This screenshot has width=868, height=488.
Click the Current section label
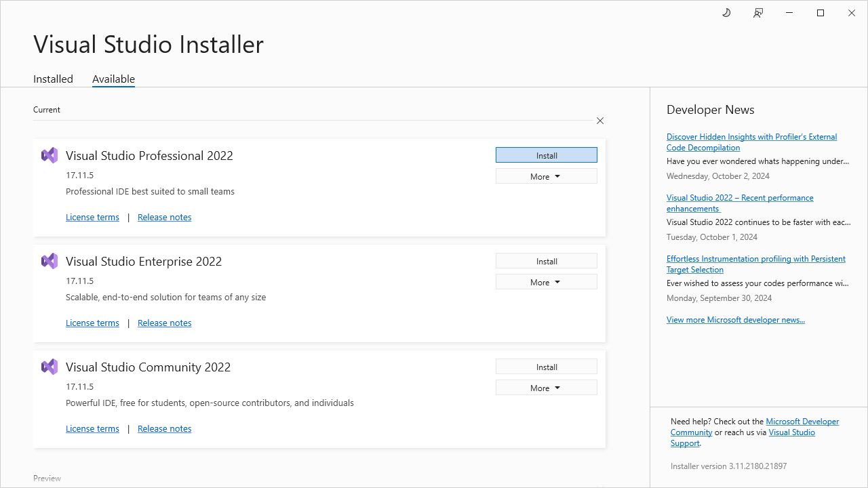[x=47, y=109]
